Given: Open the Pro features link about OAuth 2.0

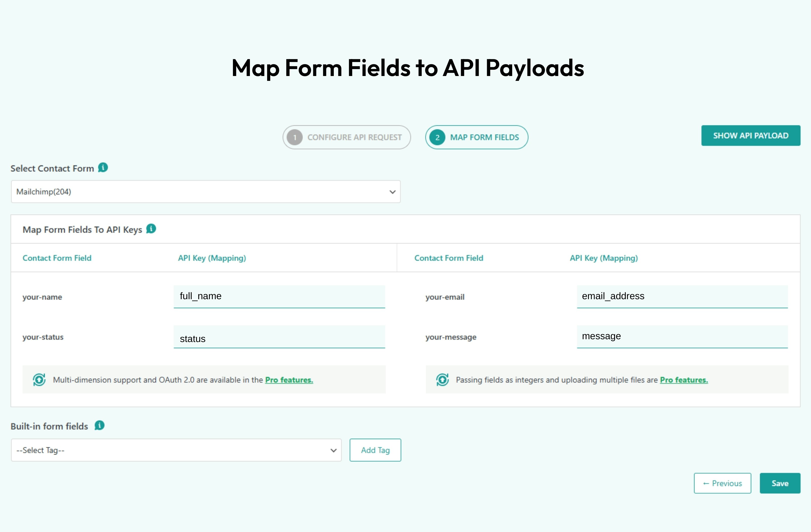Looking at the screenshot, I should click(289, 380).
